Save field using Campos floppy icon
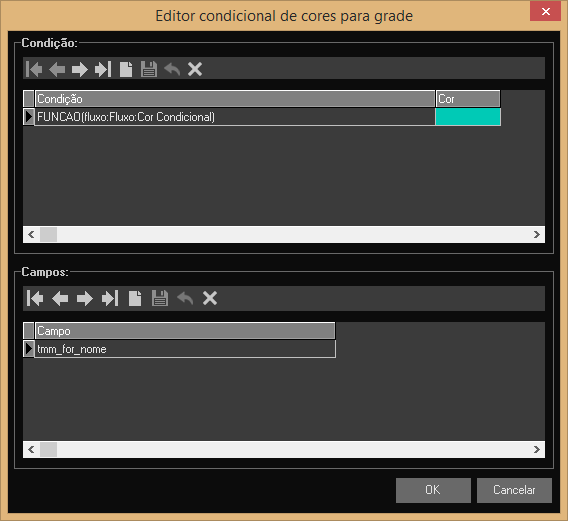This screenshot has width=568, height=521. pos(160,299)
